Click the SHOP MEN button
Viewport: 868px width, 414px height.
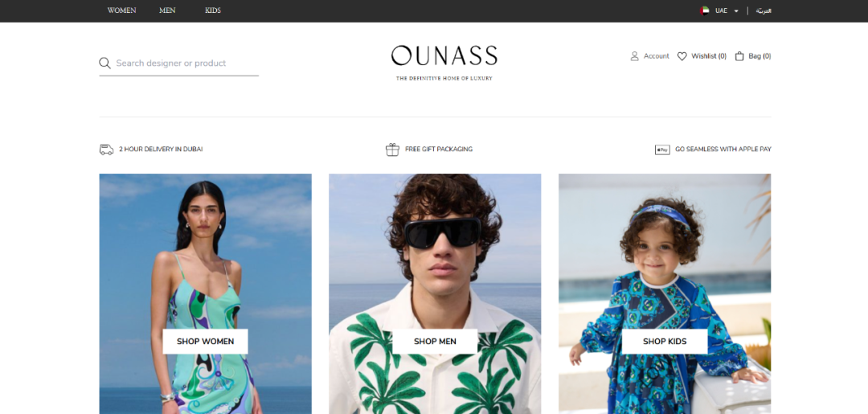(x=435, y=342)
